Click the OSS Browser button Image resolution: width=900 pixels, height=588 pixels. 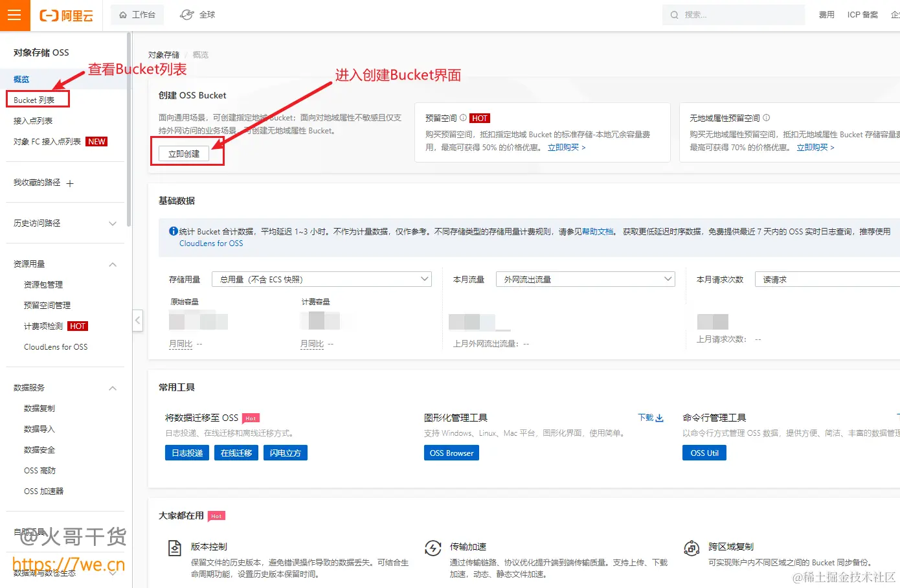(451, 453)
